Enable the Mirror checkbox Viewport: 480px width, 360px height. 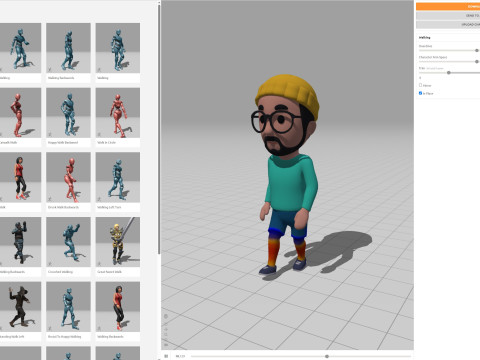click(421, 85)
